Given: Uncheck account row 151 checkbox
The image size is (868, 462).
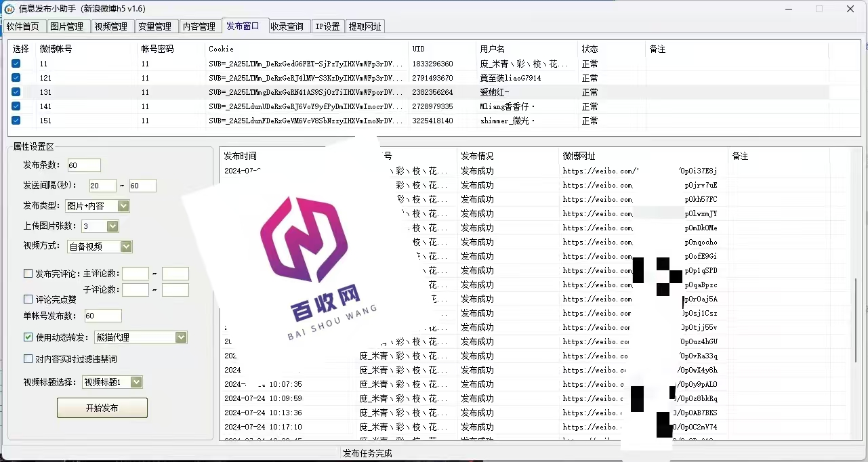Looking at the screenshot, I should point(16,121).
